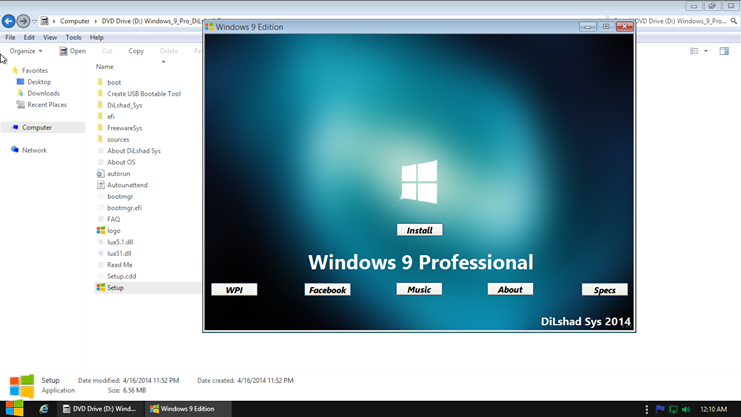Select the Read Me file

pyautogui.click(x=120, y=265)
